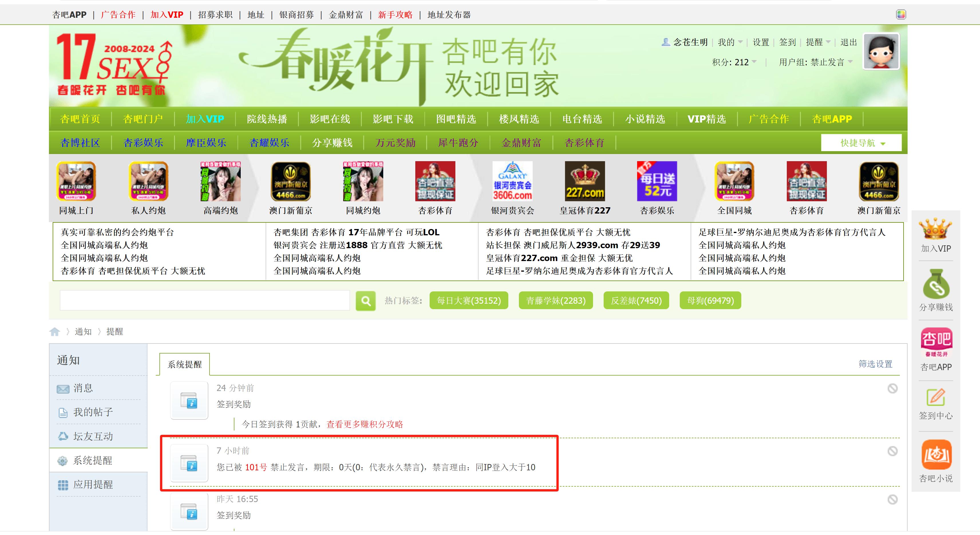Open 杏吧首页 in the main navigation
The image size is (980, 535).
point(80,119)
